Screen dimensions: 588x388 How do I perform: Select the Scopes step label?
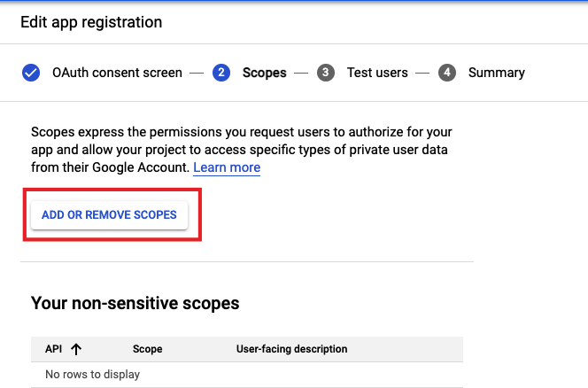(264, 73)
